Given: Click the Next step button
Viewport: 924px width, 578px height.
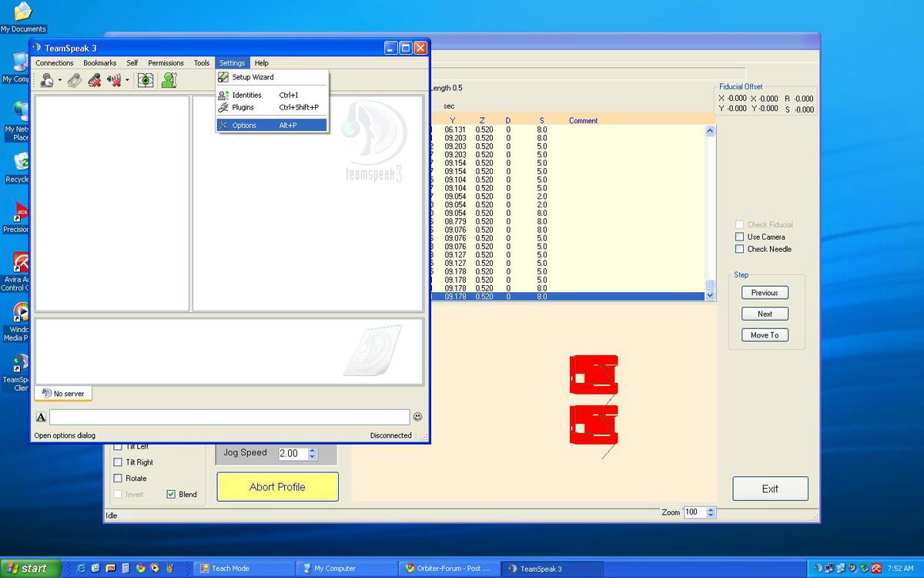Looking at the screenshot, I should coord(765,314).
